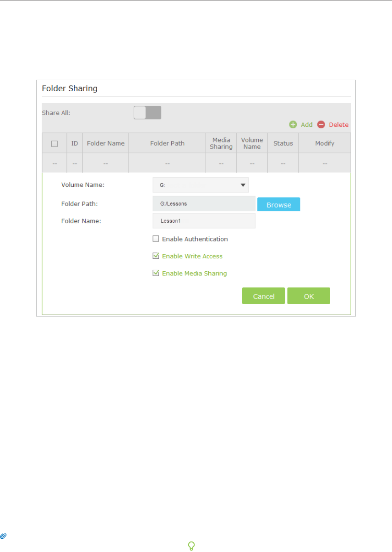
Task: Check Enable Authentication
Action: (x=156, y=239)
